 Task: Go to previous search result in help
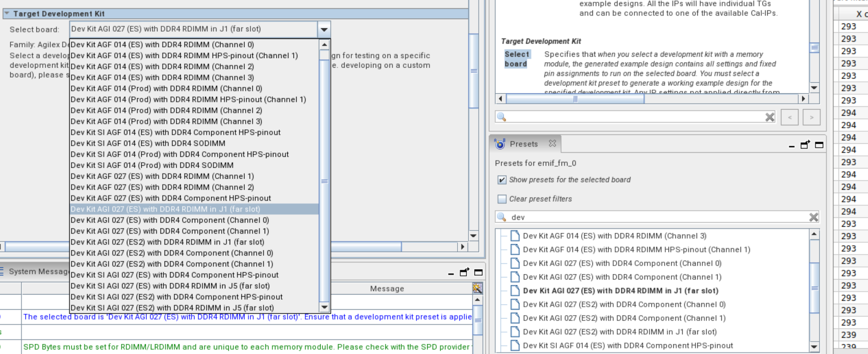[789, 117]
